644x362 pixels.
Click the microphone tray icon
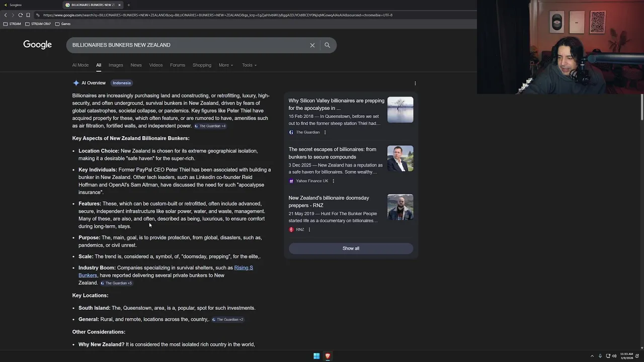click(600, 356)
